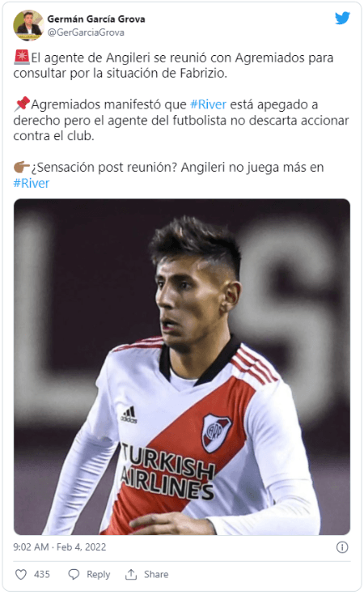Open the #River hashtag at tweet end
The height and width of the screenshot is (595, 364).
coord(32,183)
